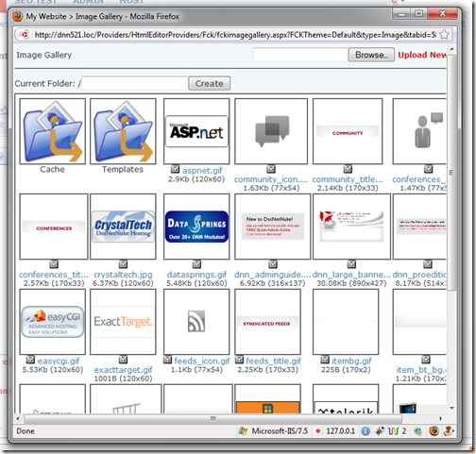Click the horizontal scrollbar's right arrow
Image resolution: width=476 pixels, height=454 pixels.
coord(440,418)
